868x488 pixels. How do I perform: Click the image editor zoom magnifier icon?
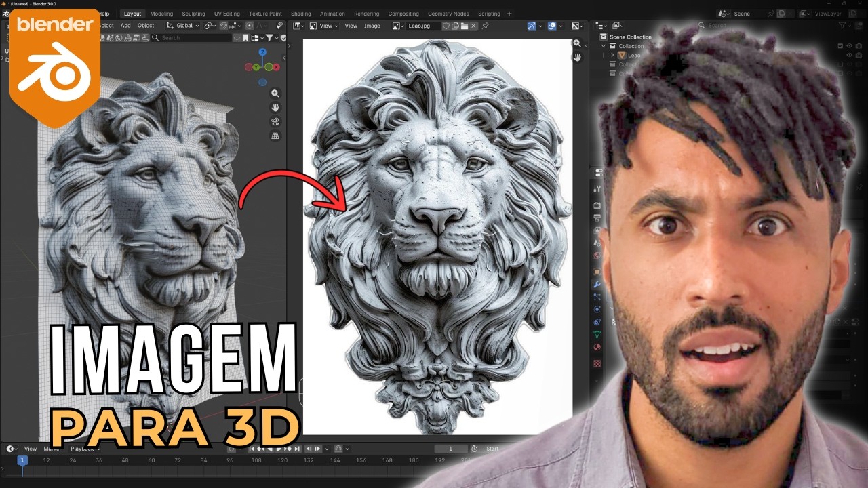pyautogui.click(x=577, y=43)
